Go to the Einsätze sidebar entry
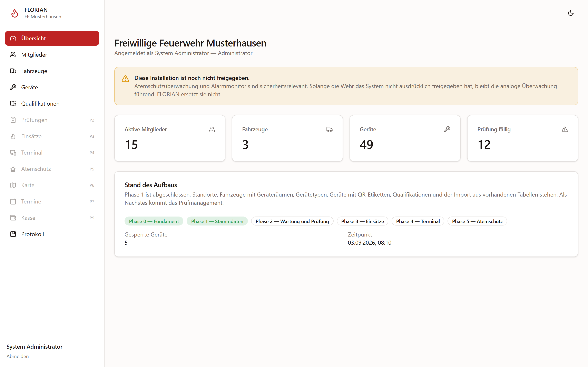 52,136
